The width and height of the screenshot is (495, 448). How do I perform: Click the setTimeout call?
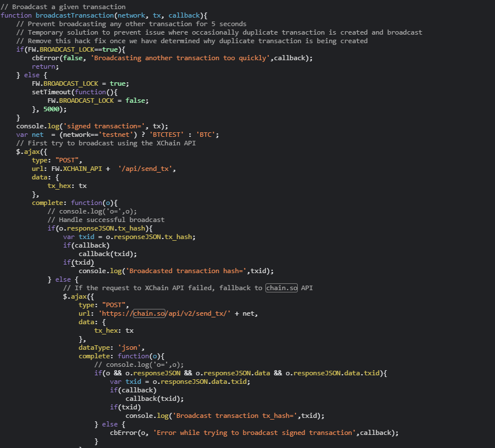pos(74,92)
